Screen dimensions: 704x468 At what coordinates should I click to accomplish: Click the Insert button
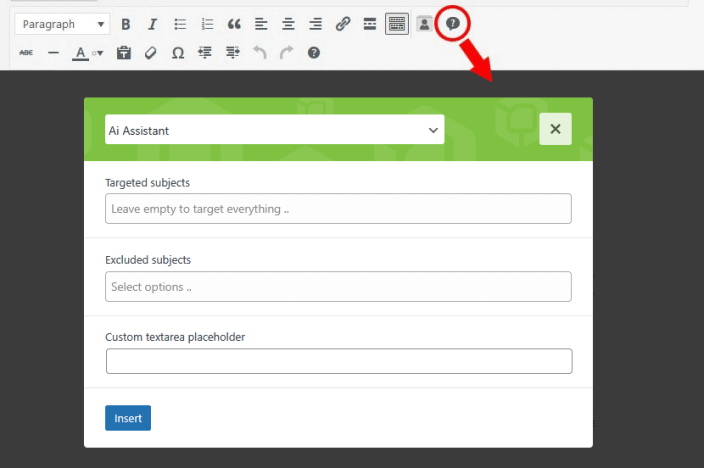(x=128, y=418)
